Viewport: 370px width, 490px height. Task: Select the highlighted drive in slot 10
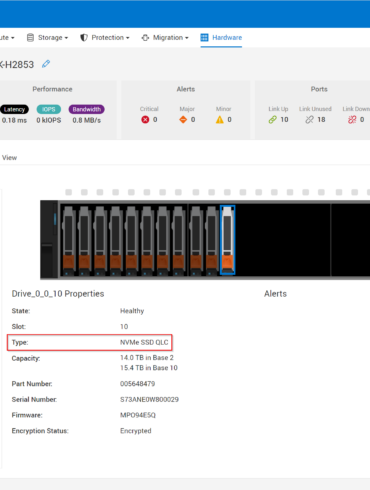pos(227,240)
